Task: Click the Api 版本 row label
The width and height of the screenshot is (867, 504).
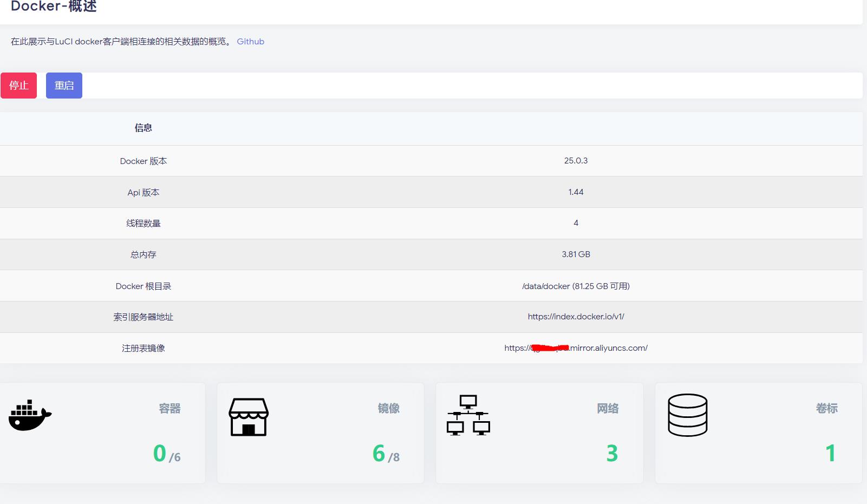Action: (144, 192)
